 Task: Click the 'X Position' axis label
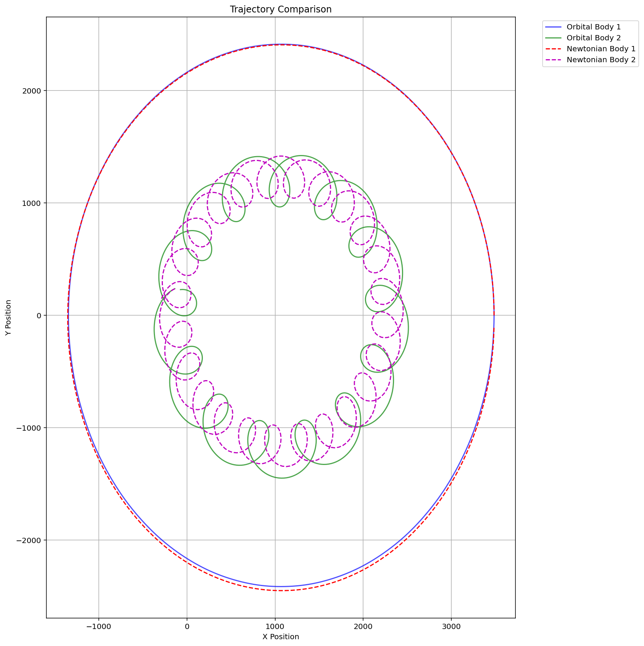[281, 637]
